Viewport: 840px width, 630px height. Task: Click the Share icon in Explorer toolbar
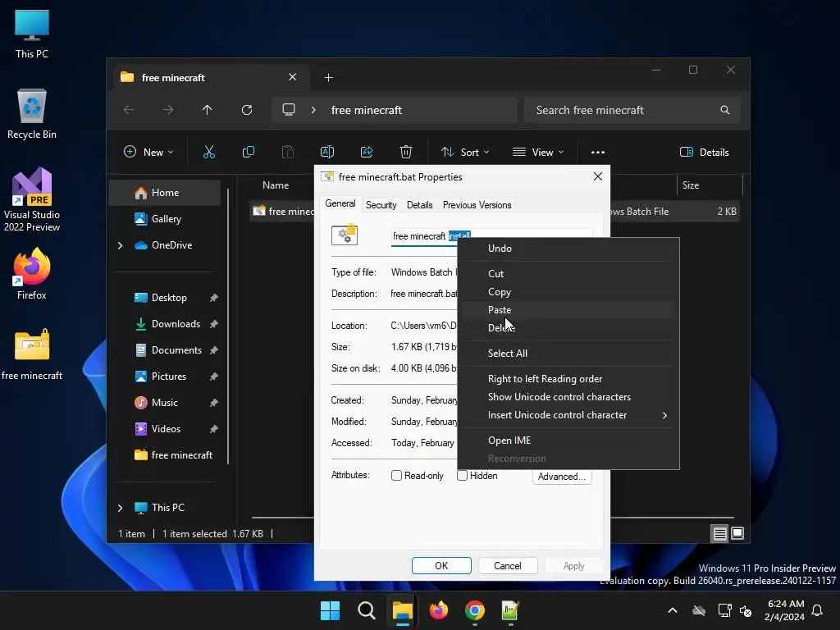click(x=367, y=152)
